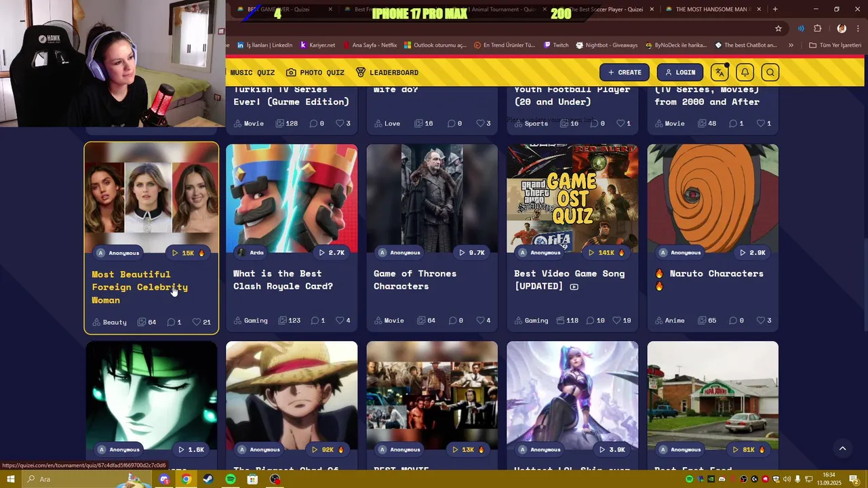Open Ana Sayfa - Netflix bookmark
Viewport: 868px width, 488px height.
coord(370,45)
